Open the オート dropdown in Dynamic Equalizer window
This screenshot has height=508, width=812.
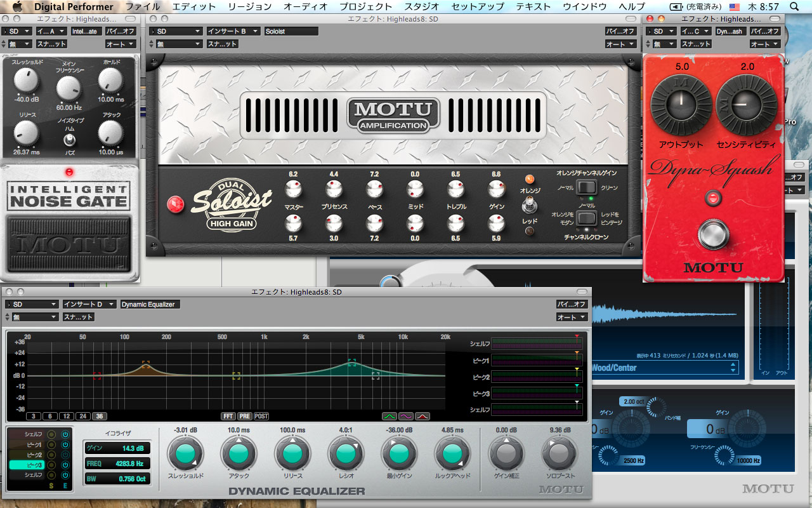click(x=572, y=317)
